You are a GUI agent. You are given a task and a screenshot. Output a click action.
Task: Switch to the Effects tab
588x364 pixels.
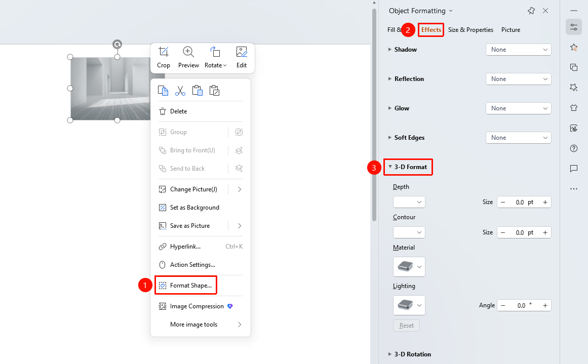431,30
